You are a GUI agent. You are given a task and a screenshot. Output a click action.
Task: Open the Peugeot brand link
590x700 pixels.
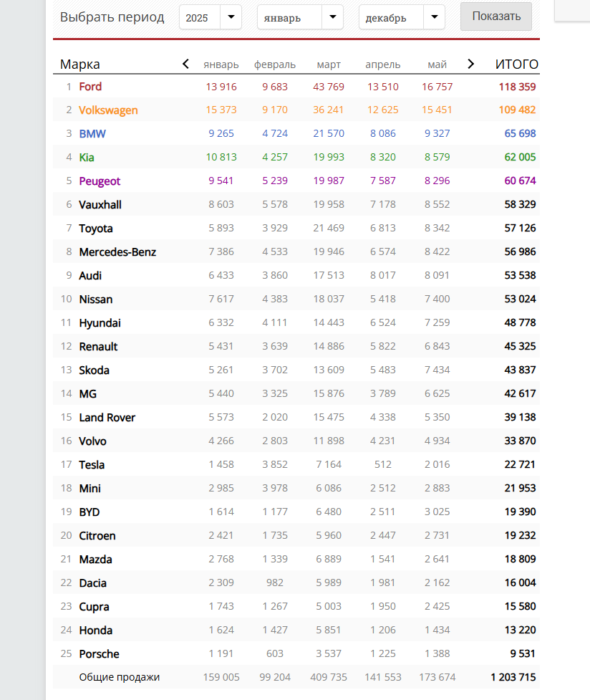(100, 181)
